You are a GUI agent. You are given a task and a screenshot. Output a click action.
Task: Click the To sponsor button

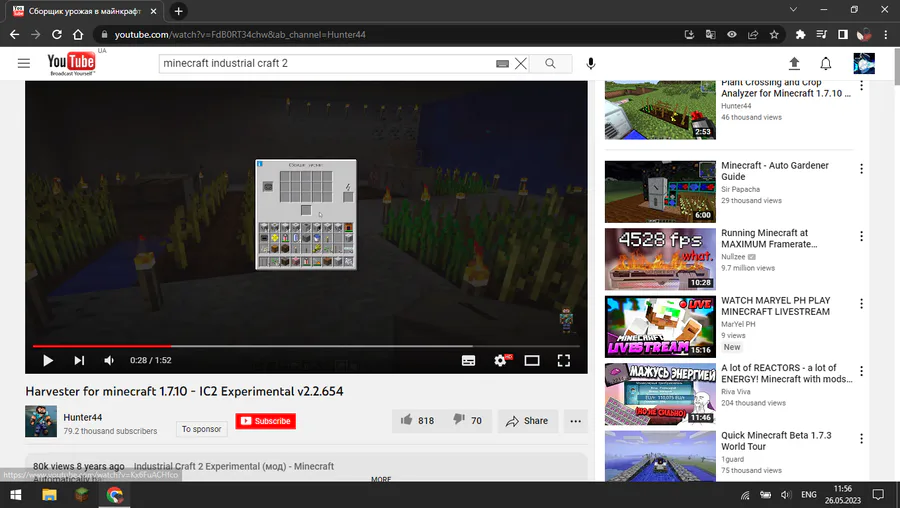click(x=201, y=429)
